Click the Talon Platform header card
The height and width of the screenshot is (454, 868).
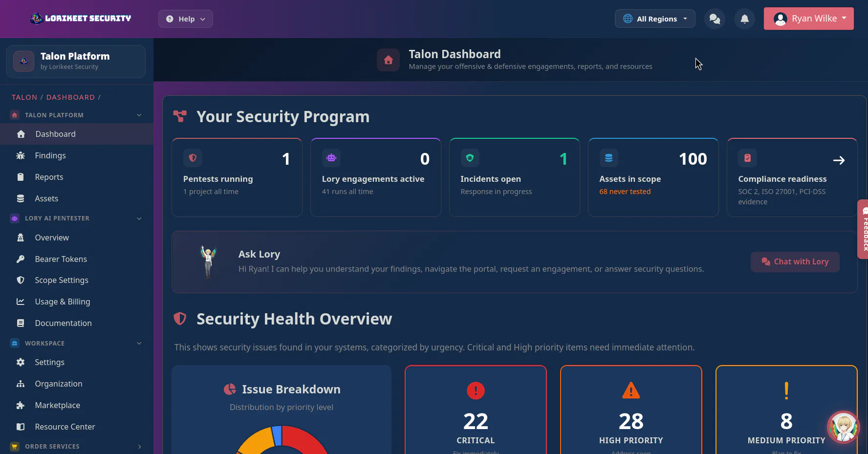click(x=76, y=62)
